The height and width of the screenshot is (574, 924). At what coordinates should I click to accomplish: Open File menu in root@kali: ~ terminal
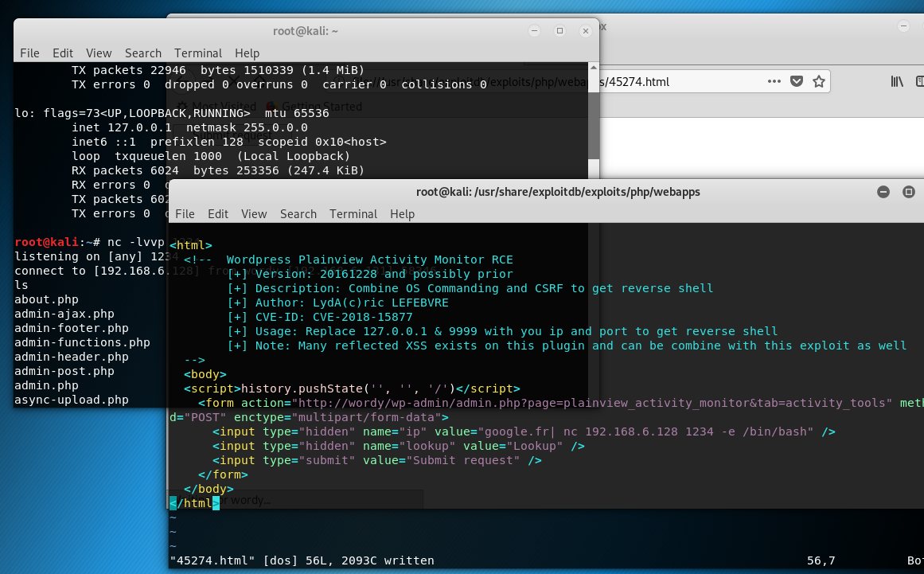click(29, 53)
